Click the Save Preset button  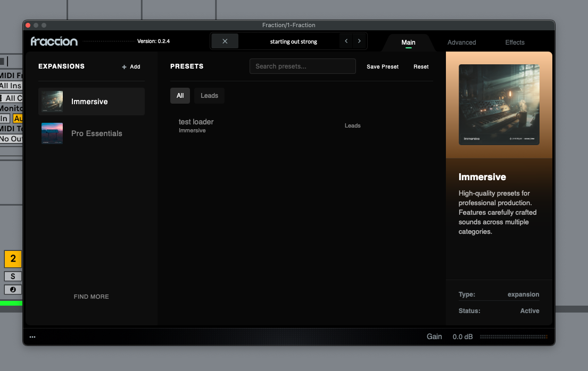coord(383,66)
